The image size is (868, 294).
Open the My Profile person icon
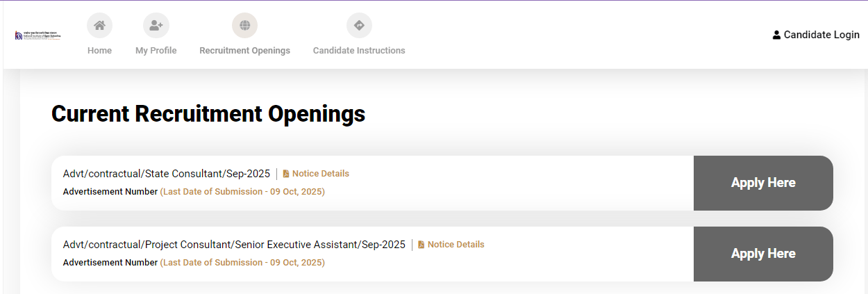[156, 26]
